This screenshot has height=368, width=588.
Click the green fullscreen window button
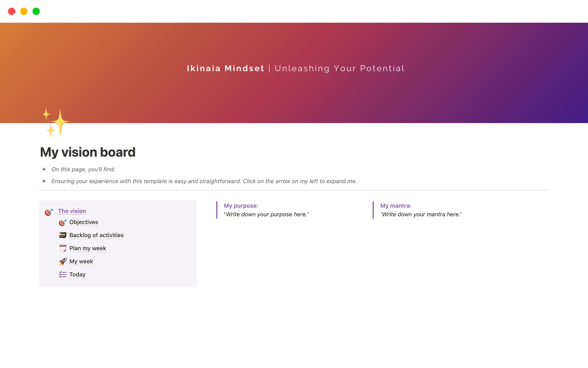point(36,11)
